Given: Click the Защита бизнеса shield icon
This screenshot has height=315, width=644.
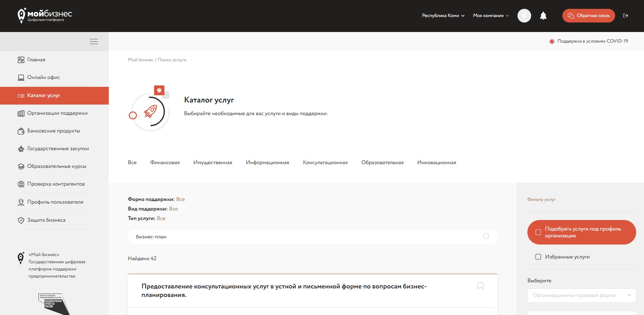Looking at the screenshot, I should point(21,220).
